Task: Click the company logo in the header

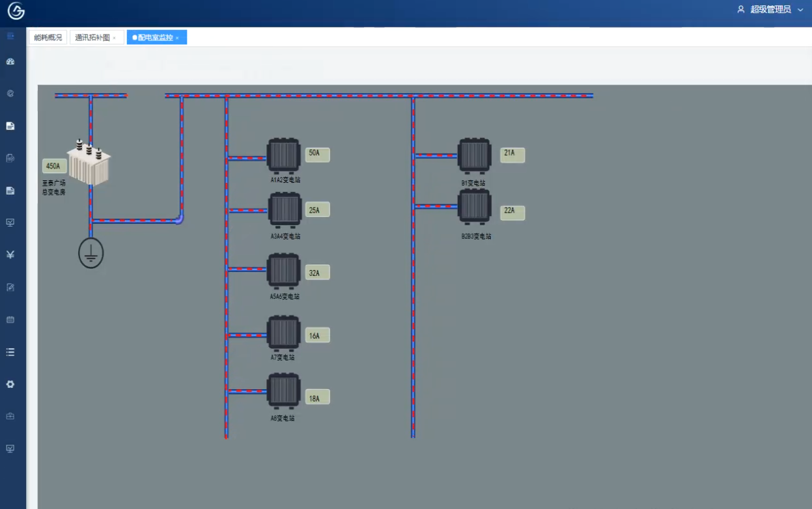Action: (x=16, y=11)
